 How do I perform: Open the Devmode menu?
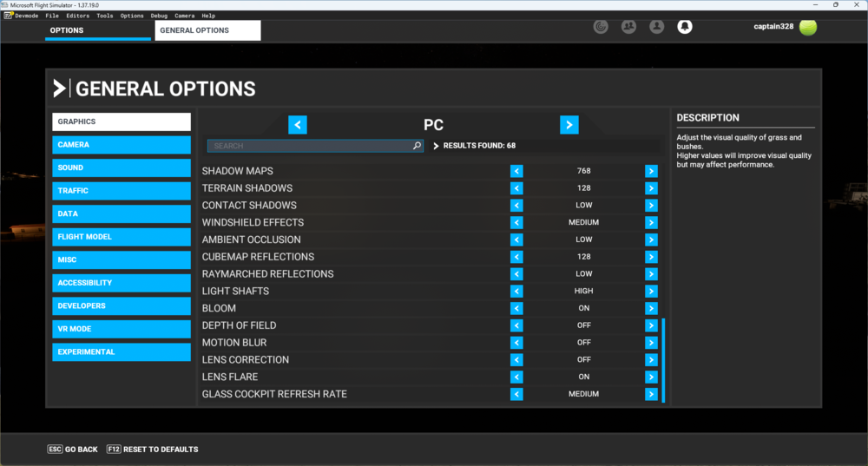point(22,16)
